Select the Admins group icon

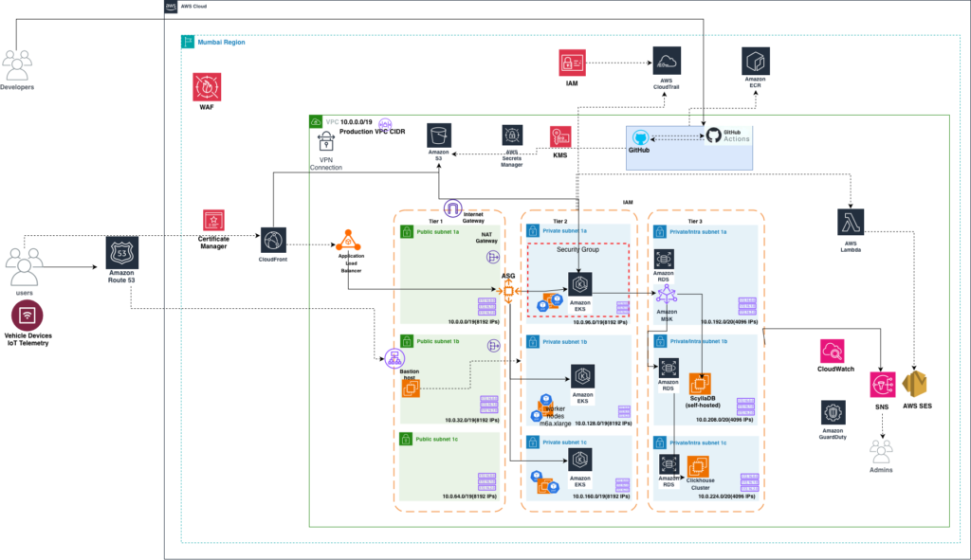tap(881, 451)
